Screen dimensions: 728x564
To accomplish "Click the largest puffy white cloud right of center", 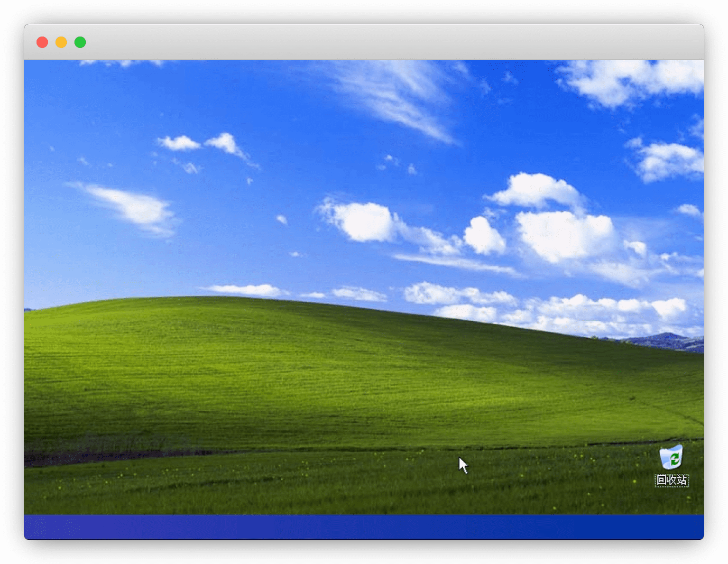I will coord(564,235).
